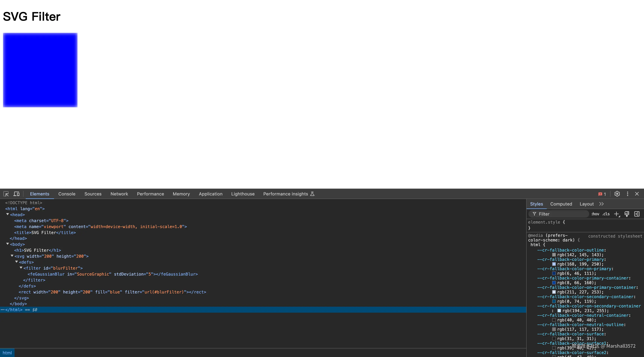The height and width of the screenshot is (357, 644).
Task: Click the html breadcrumb at bottom
Action: click(7, 353)
